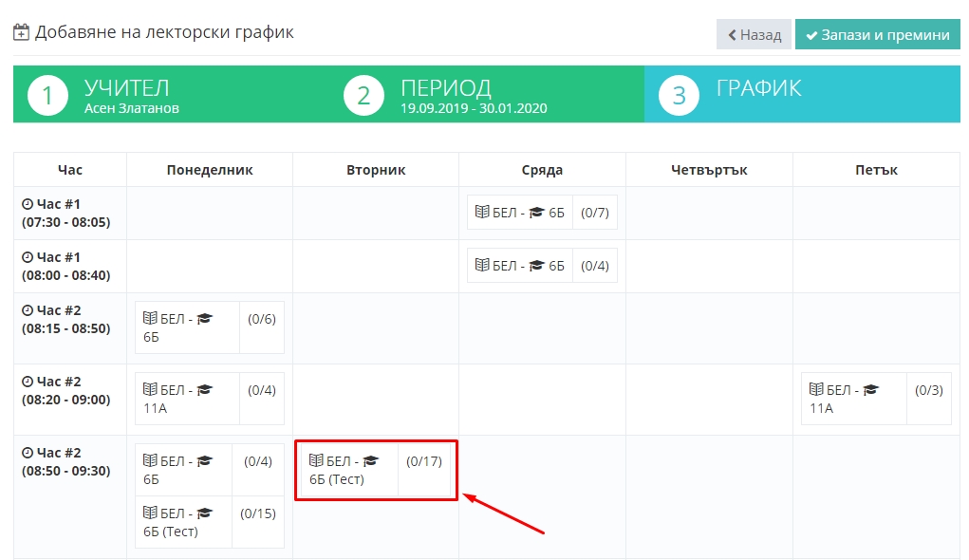
Task: Click the (0/6) counter on Monday
Action: click(x=261, y=319)
